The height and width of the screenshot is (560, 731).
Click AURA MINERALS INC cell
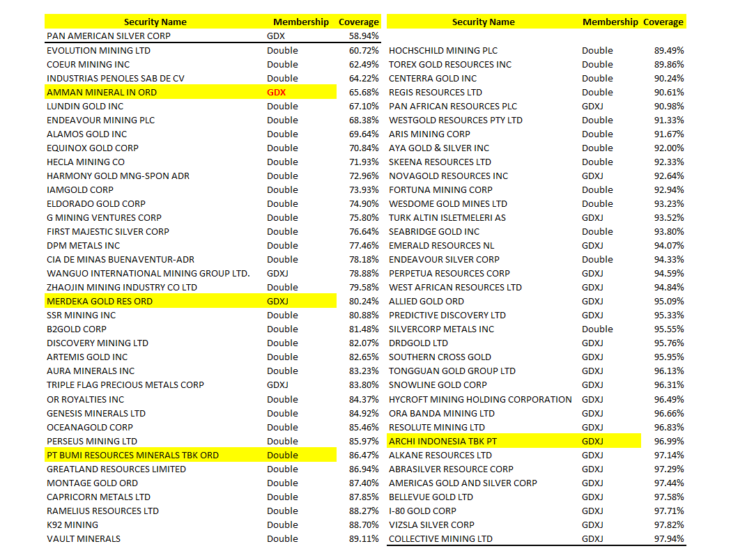[x=91, y=371]
